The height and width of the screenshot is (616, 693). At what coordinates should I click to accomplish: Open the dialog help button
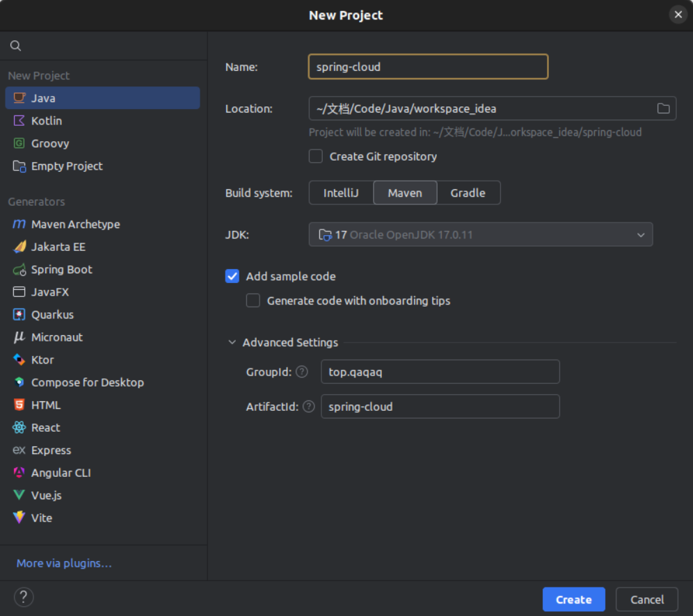[x=24, y=597]
